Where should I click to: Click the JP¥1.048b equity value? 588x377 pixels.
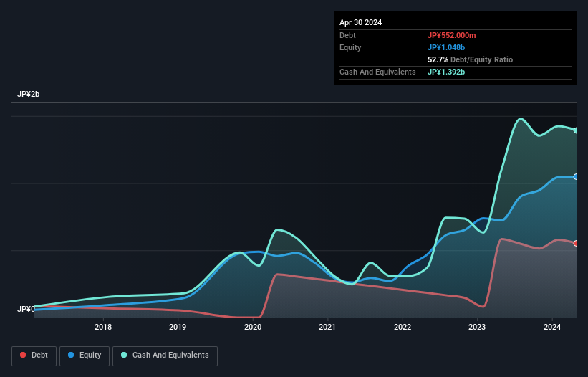pyautogui.click(x=446, y=47)
